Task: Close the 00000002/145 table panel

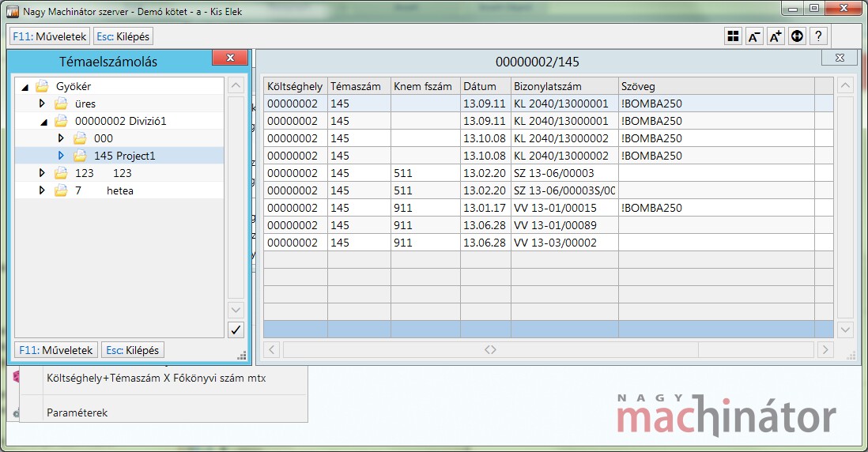Action: [840, 58]
